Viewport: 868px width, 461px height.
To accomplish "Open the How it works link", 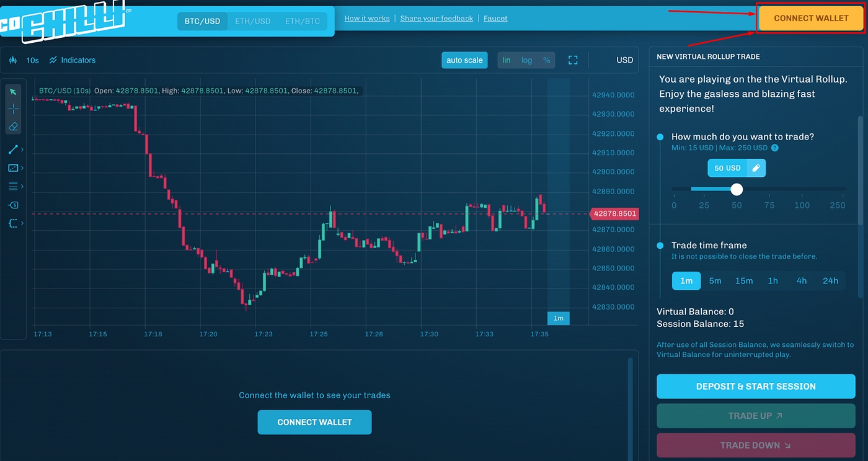I will (x=367, y=19).
